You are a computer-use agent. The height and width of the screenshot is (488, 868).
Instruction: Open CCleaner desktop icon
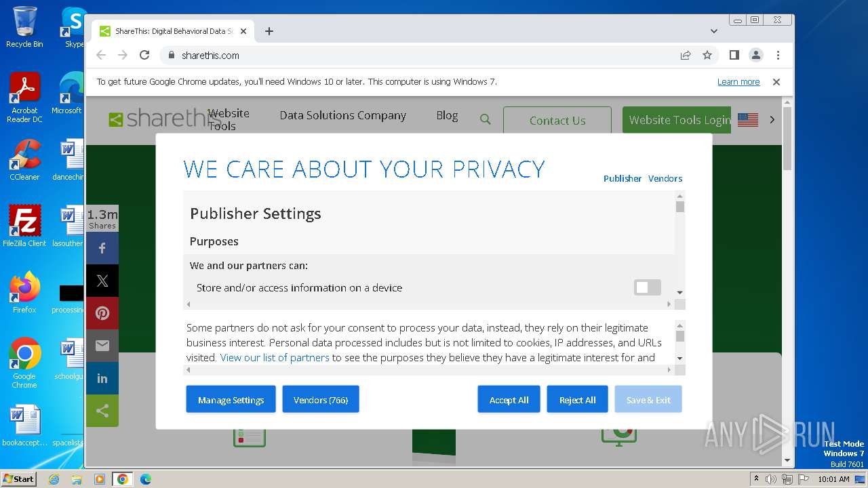pos(24,160)
